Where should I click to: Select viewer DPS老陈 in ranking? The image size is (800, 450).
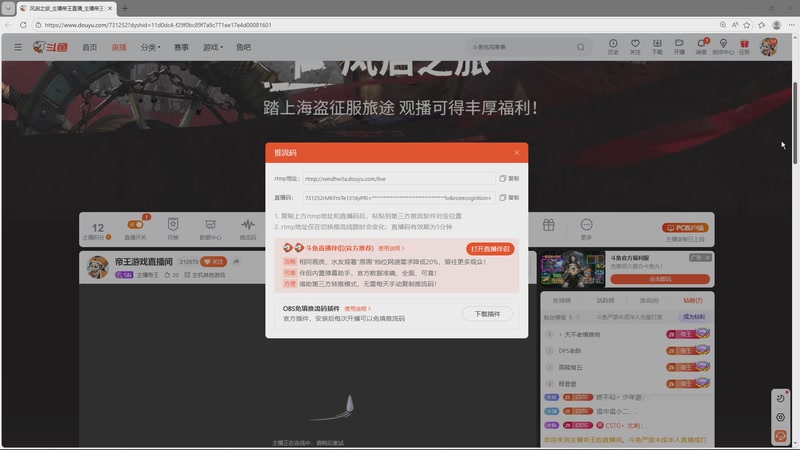pyautogui.click(x=570, y=351)
